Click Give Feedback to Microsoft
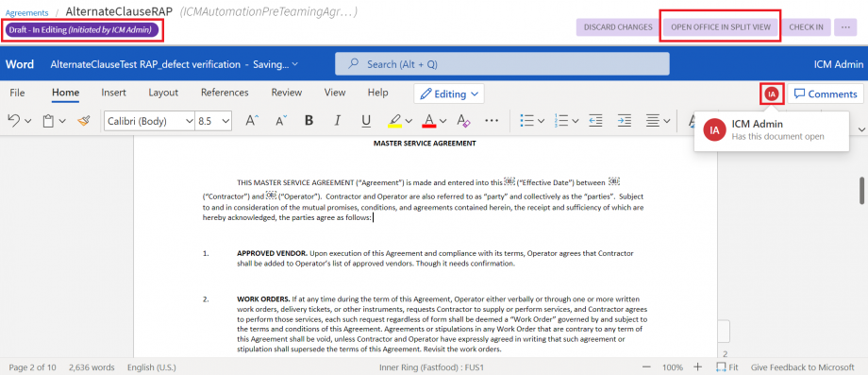This screenshot has height=375, width=868. click(x=803, y=367)
